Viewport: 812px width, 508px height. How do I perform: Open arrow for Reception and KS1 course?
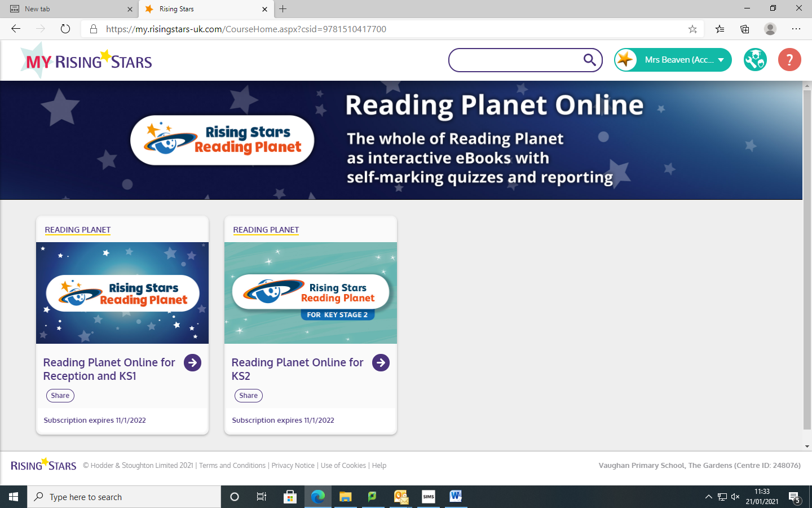click(193, 363)
